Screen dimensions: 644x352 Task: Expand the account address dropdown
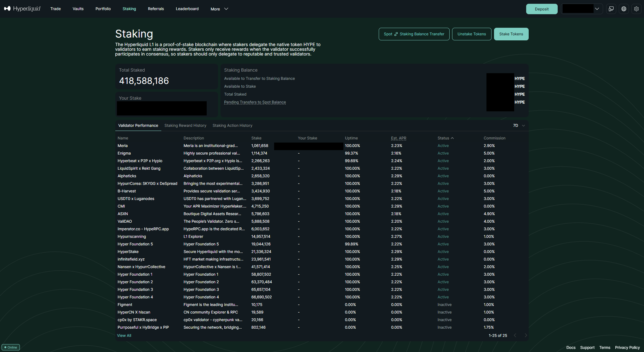pyautogui.click(x=582, y=9)
